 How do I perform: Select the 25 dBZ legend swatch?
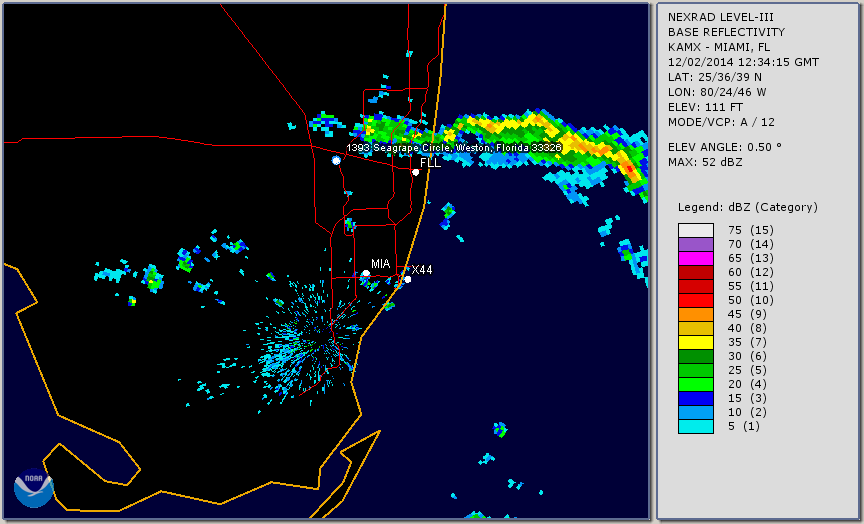(x=696, y=370)
